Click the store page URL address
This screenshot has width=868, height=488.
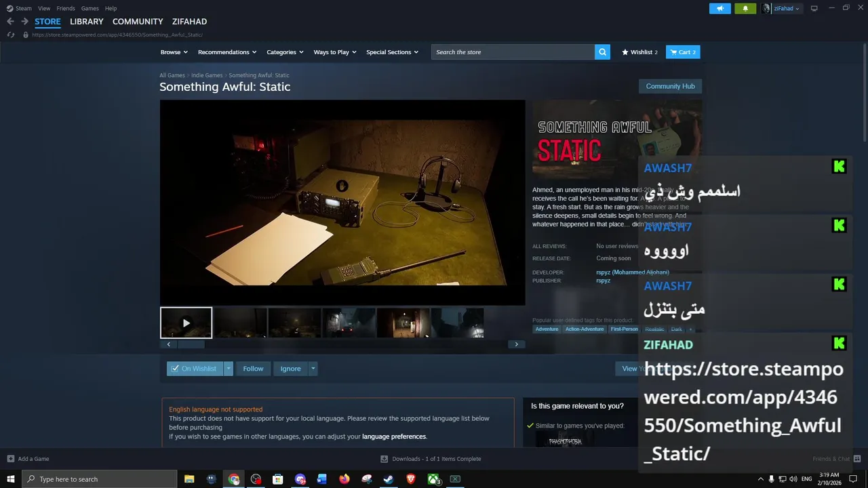tap(117, 35)
